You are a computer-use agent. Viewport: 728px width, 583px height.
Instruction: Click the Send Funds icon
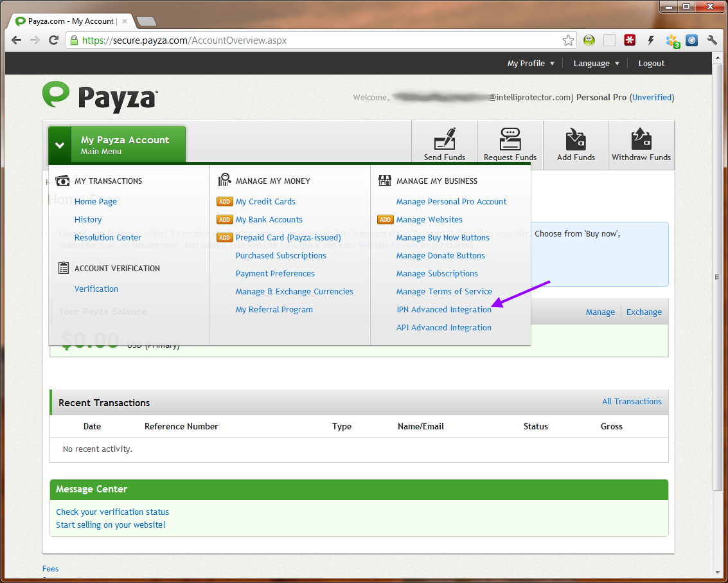tap(445, 138)
